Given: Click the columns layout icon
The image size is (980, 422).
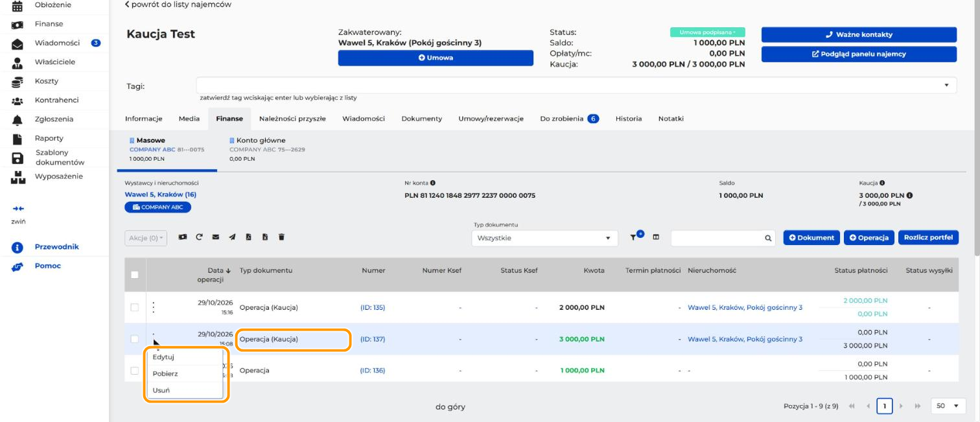Looking at the screenshot, I should click(656, 237).
